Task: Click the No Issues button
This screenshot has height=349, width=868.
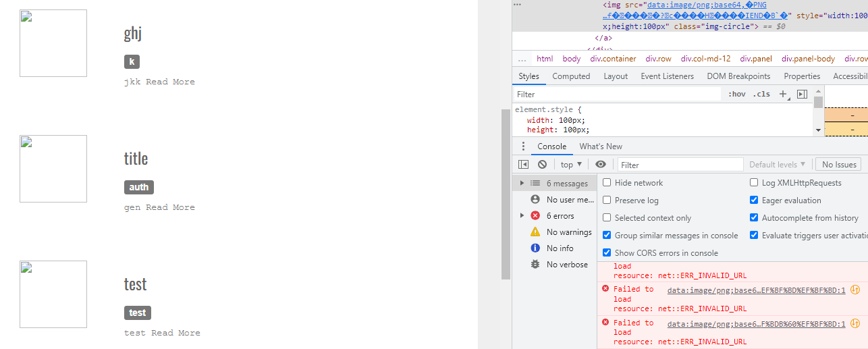Action: point(839,164)
